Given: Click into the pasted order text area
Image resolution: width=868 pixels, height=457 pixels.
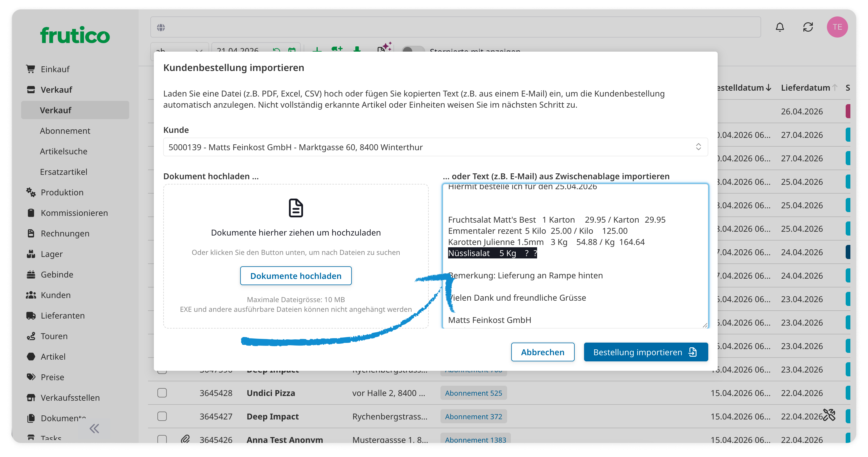Looking at the screenshot, I should click(x=575, y=256).
